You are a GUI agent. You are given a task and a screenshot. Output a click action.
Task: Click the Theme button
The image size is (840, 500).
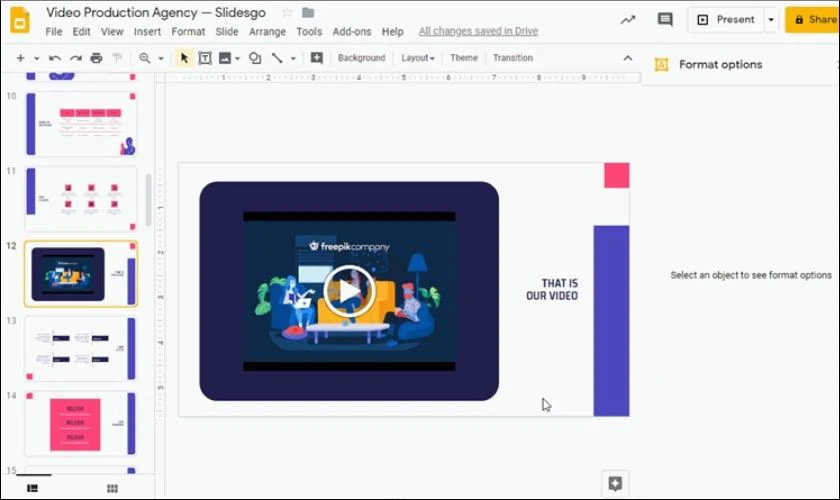click(463, 58)
